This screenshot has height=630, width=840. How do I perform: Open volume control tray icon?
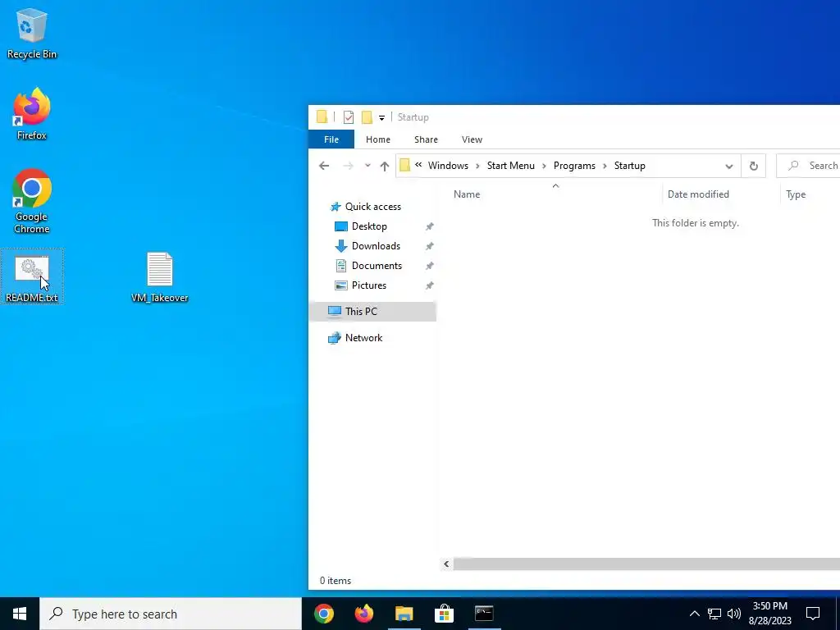click(734, 614)
